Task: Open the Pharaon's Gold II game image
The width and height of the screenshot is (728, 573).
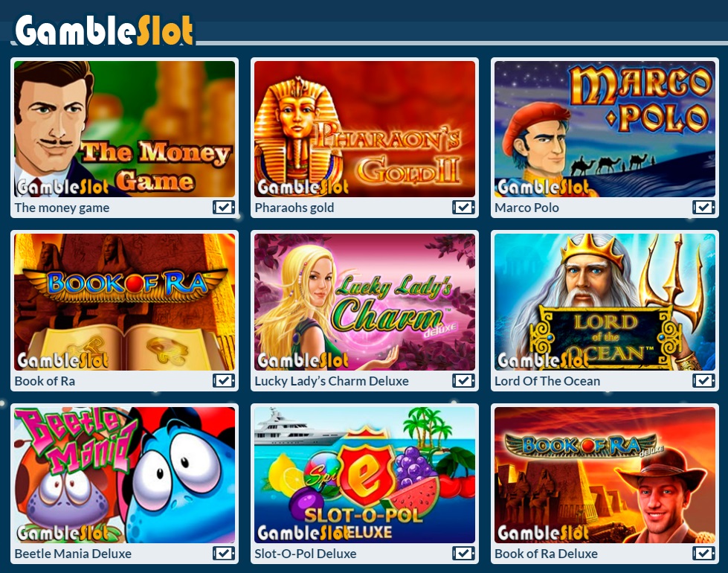Action: click(x=364, y=129)
